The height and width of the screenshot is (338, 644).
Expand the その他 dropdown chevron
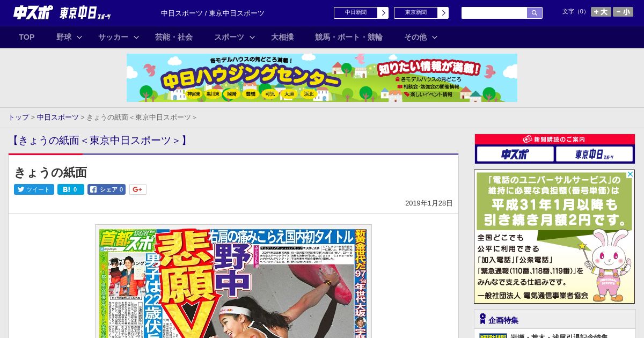[x=435, y=37]
